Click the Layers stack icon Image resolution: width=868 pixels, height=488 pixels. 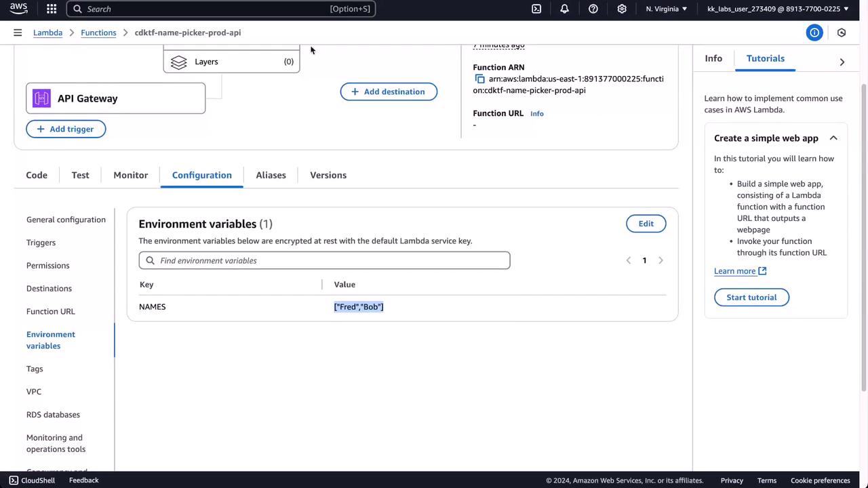click(x=179, y=62)
